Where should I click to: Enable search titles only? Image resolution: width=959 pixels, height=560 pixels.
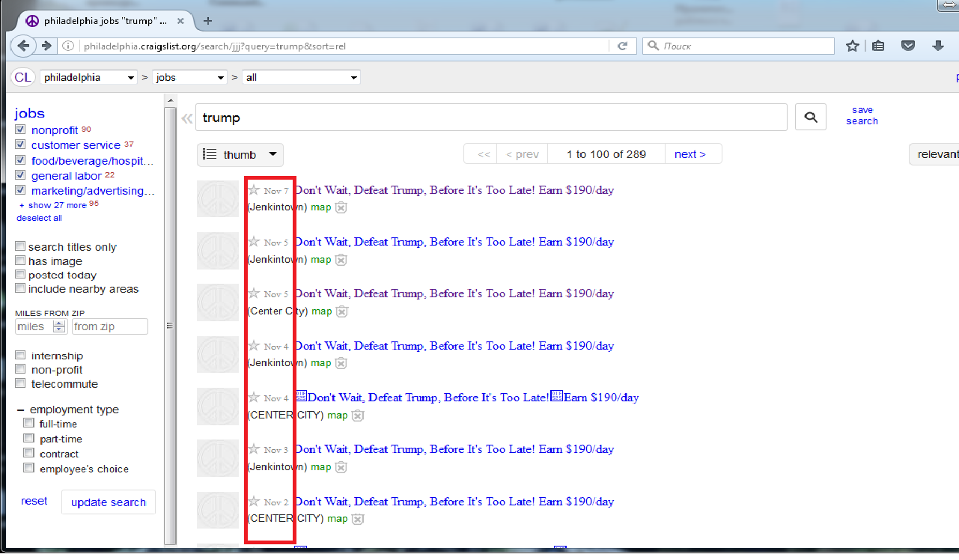point(20,246)
